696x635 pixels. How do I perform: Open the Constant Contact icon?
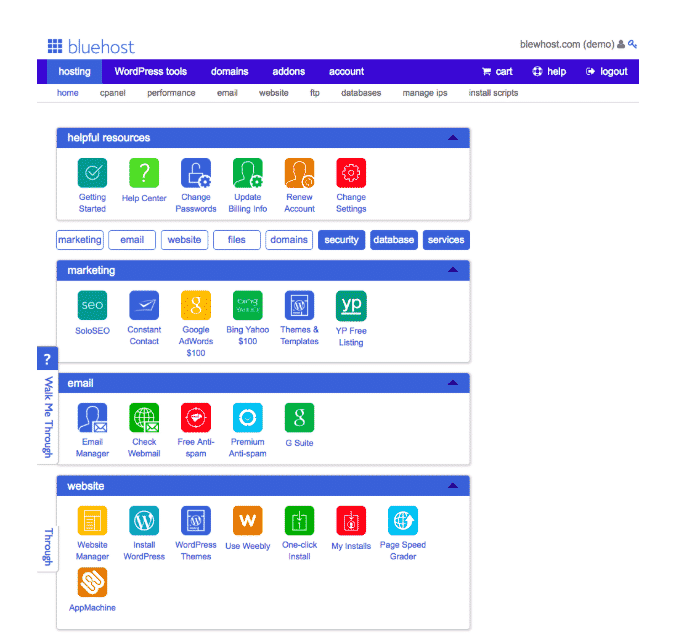click(144, 305)
